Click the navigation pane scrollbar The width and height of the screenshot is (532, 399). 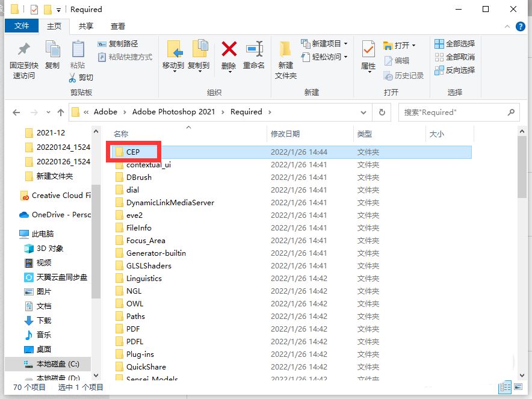click(96, 241)
